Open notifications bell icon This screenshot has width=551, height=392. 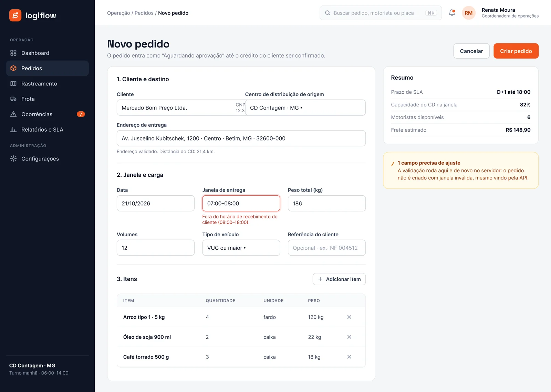[452, 13]
